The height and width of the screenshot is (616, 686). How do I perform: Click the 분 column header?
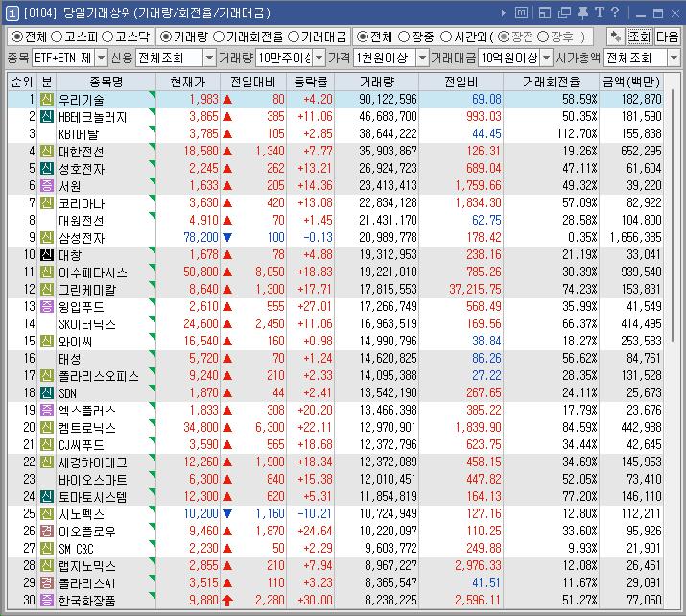tap(47, 82)
